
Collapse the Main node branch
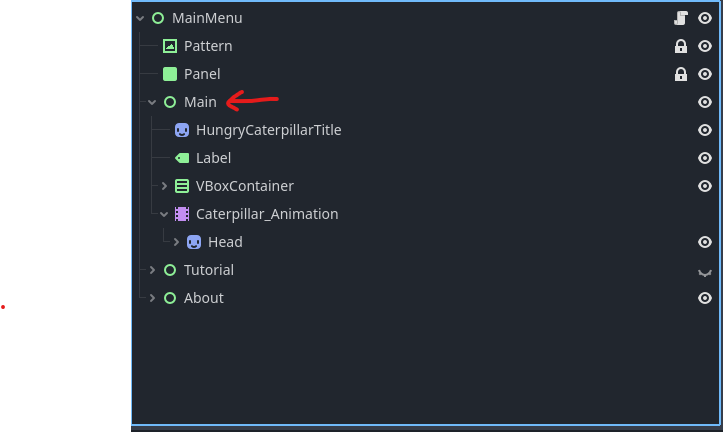coord(152,102)
